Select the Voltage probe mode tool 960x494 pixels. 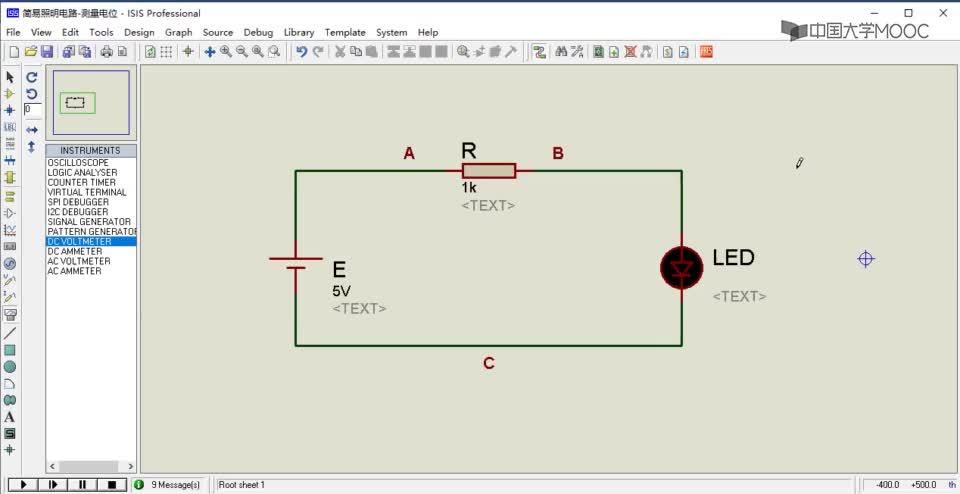(9, 280)
